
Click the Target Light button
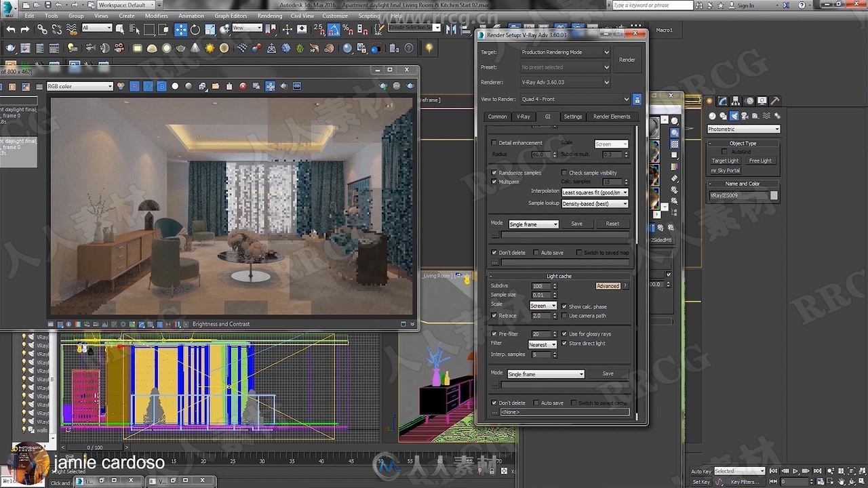point(725,161)
